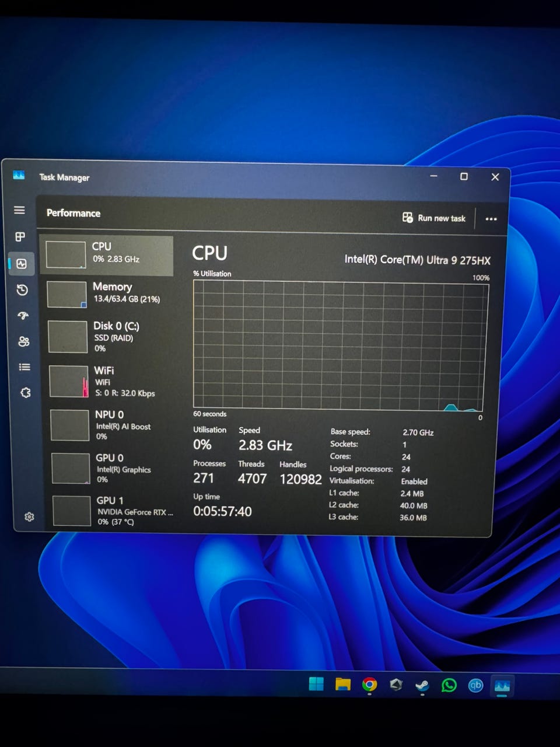Click the Performance page heading
560x747 pixels.
pos(73,213)
